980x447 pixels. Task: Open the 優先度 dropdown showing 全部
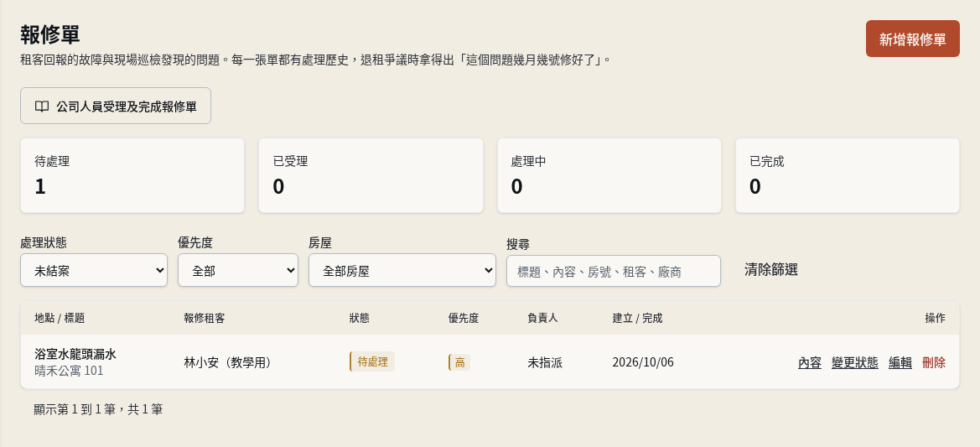[x=238, y=271]
